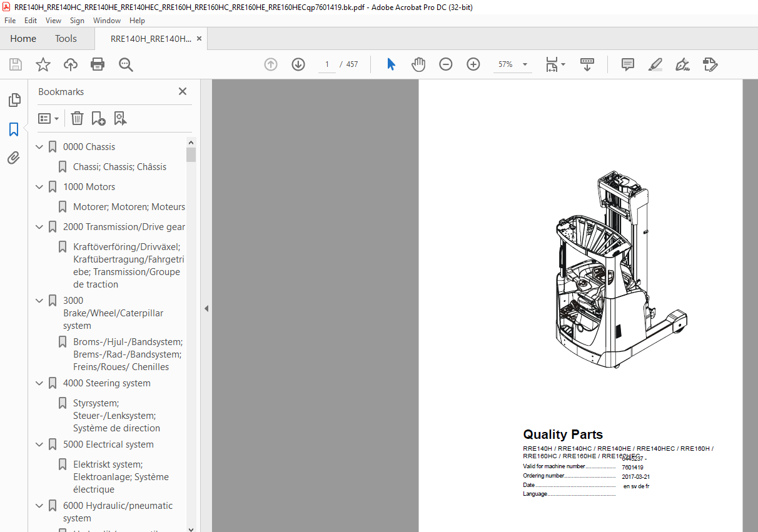Go to 'Styrsystem; Steuer-/Lenksystem' bookmark

coord(116,416)
